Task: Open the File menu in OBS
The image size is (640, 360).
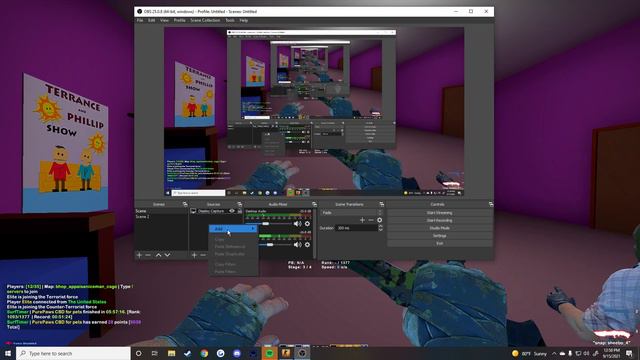Action: [x=140, y=20]
